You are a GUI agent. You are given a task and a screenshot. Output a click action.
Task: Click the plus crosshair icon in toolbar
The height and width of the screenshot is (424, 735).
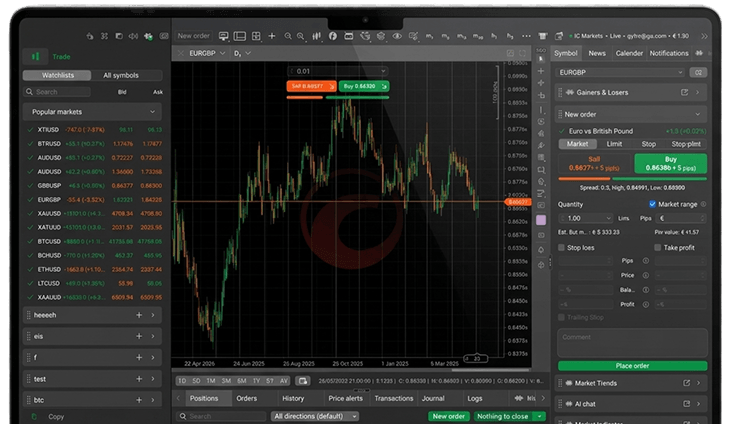[x=272, y=36]
